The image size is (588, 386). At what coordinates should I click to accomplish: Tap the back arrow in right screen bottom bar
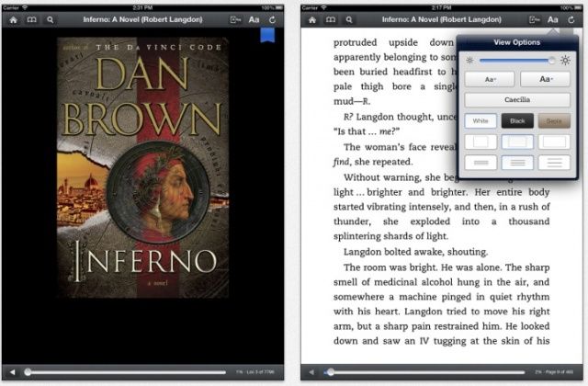point(311,372)
